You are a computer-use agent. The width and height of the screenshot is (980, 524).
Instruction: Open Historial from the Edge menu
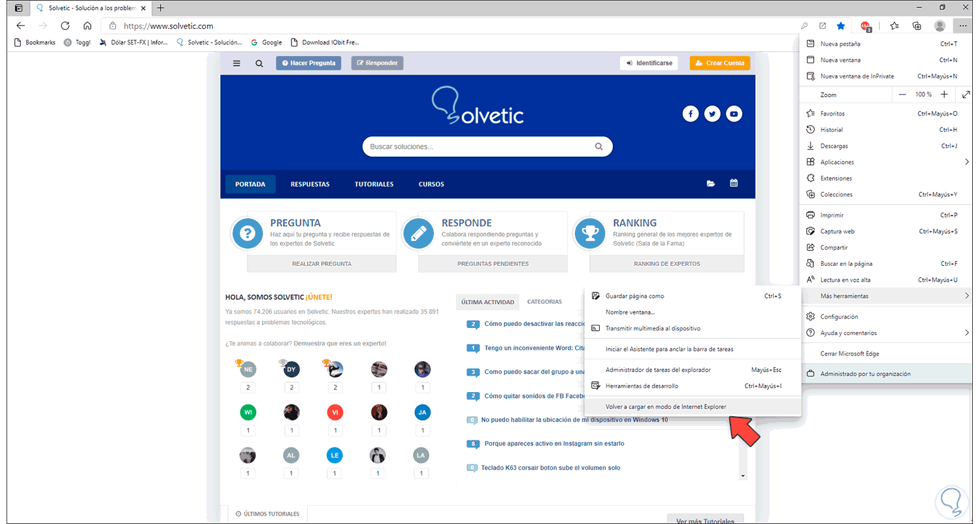(887, 129)
